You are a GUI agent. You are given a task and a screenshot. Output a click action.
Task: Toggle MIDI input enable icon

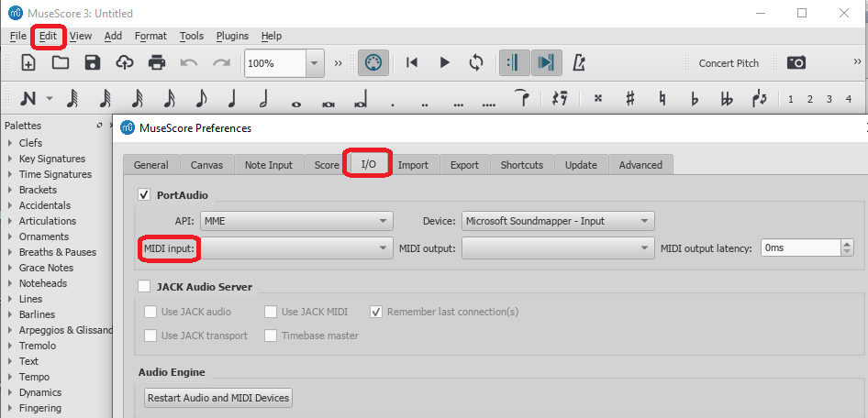coord(373,62)
